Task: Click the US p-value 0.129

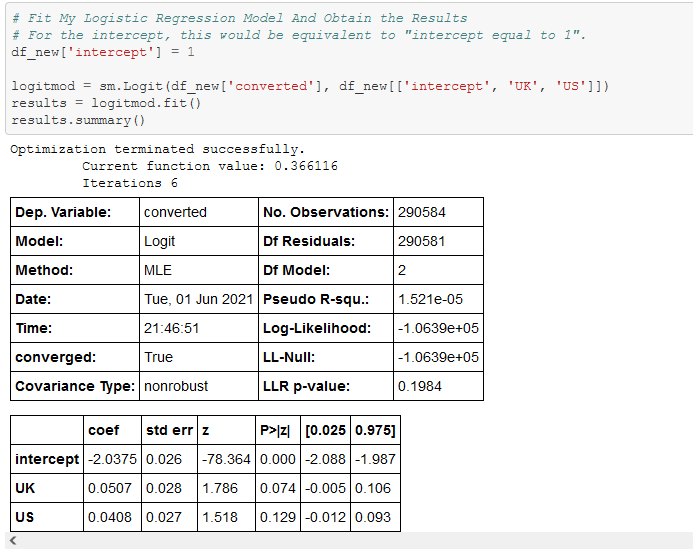Action: pos(278,517)
